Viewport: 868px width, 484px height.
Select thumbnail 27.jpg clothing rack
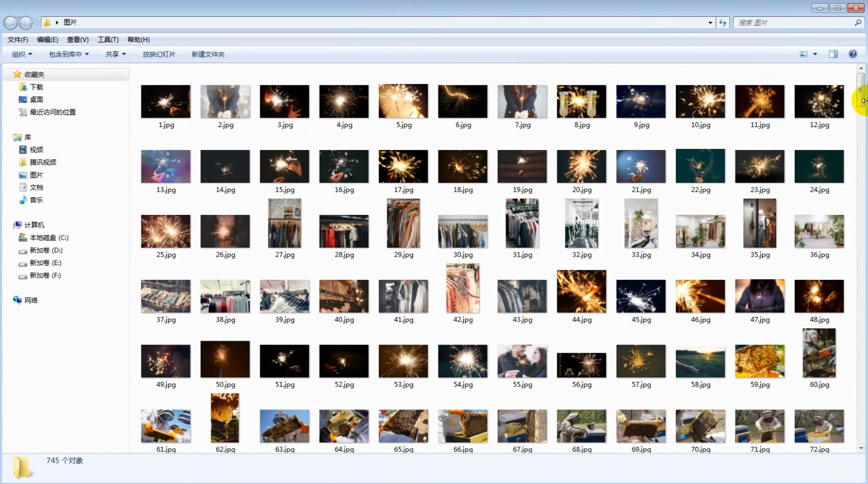[x=285, y=223]
